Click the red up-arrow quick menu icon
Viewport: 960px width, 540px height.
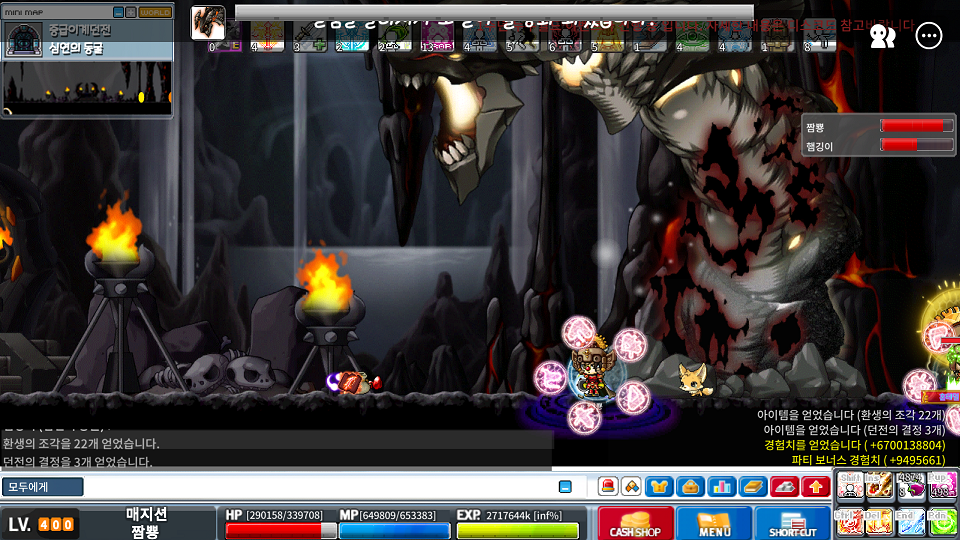click(816, 487)
